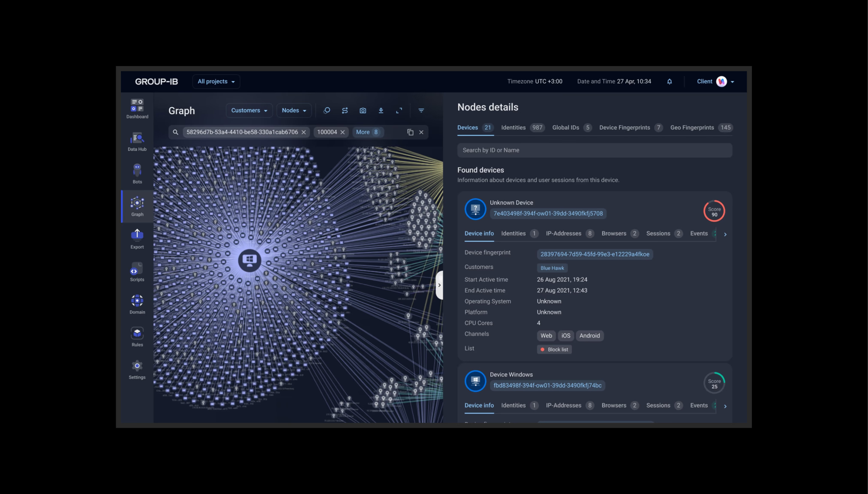Click the graph screenshot camera icon
This screenshot has height=494, width=868.
[363, 111]
